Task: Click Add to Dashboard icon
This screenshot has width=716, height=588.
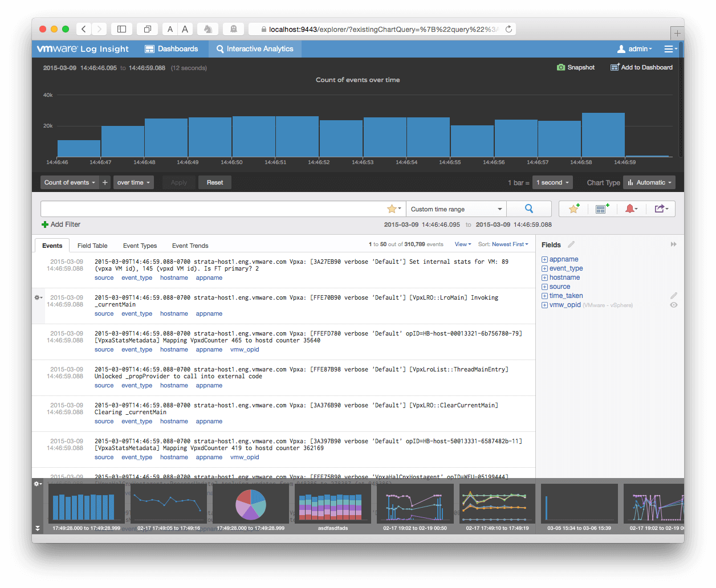Action: point(615,67)
